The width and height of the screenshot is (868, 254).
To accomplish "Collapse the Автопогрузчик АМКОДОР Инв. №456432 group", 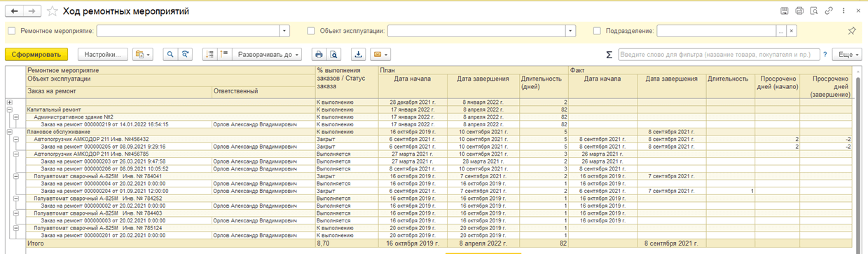I will point(16,139).
